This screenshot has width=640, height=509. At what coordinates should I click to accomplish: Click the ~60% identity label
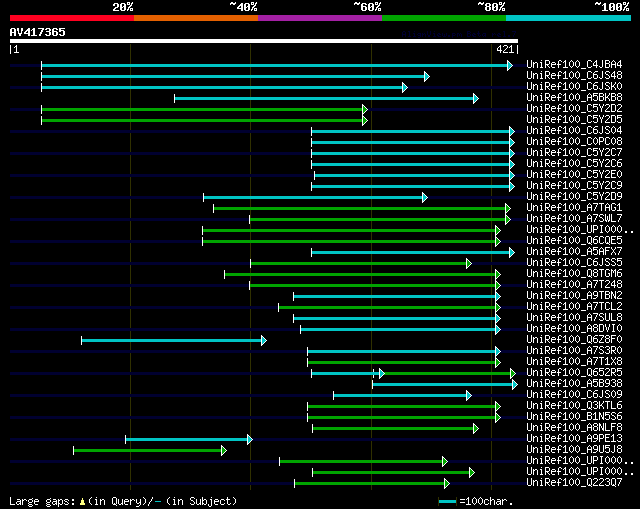tap(367, 7)
